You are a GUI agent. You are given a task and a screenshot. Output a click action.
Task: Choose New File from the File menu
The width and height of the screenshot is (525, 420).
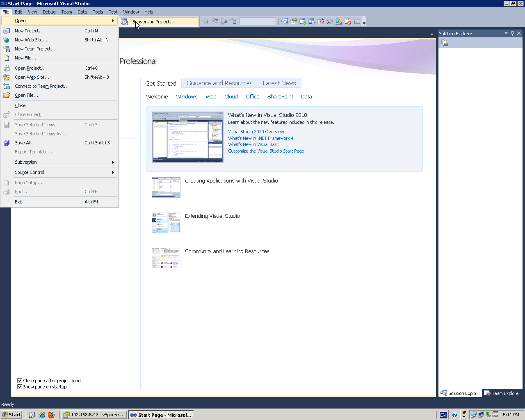coord(59,58)
